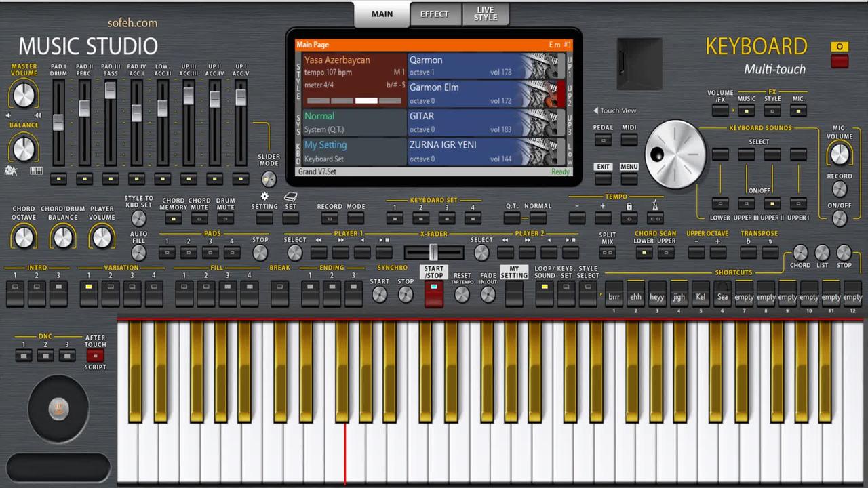The image size is (868, 488).
Task: Click the tap-tempo metronome icon
Action: (655, 205)
